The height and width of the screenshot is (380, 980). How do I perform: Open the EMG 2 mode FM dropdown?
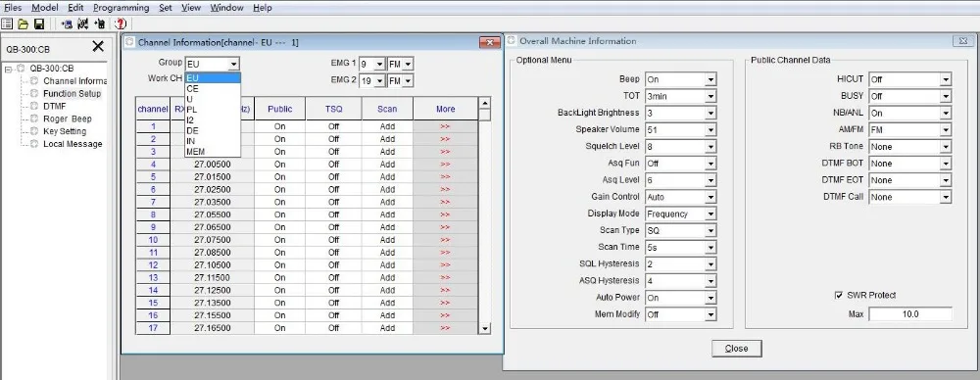[x=408, y=80]
